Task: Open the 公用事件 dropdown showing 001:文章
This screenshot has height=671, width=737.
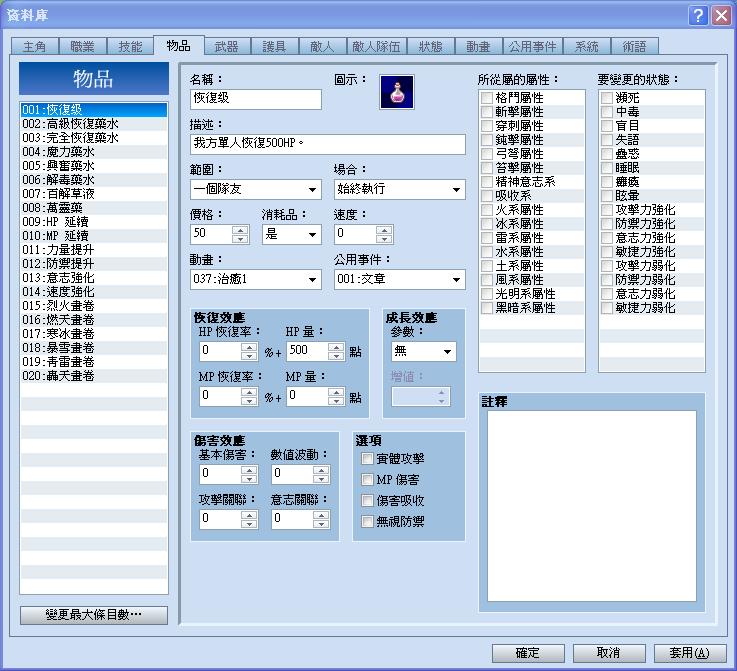Action: coord(400,280)
